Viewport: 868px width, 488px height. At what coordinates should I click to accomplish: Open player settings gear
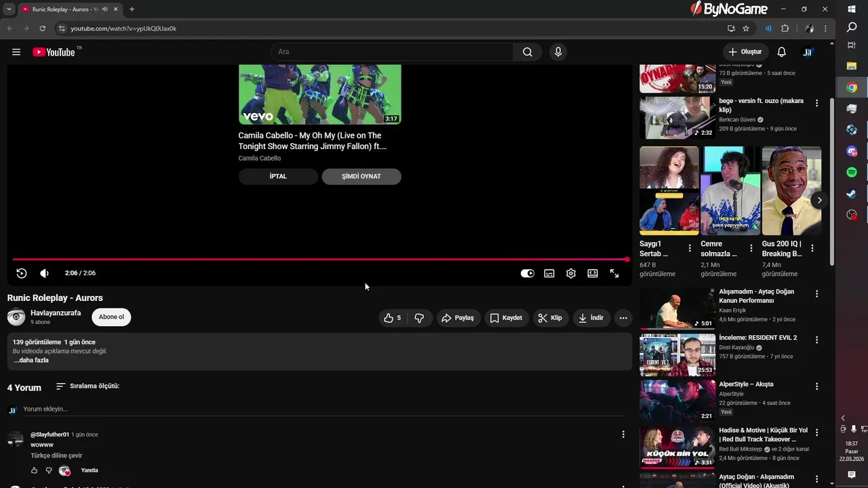tap(571, 273)
